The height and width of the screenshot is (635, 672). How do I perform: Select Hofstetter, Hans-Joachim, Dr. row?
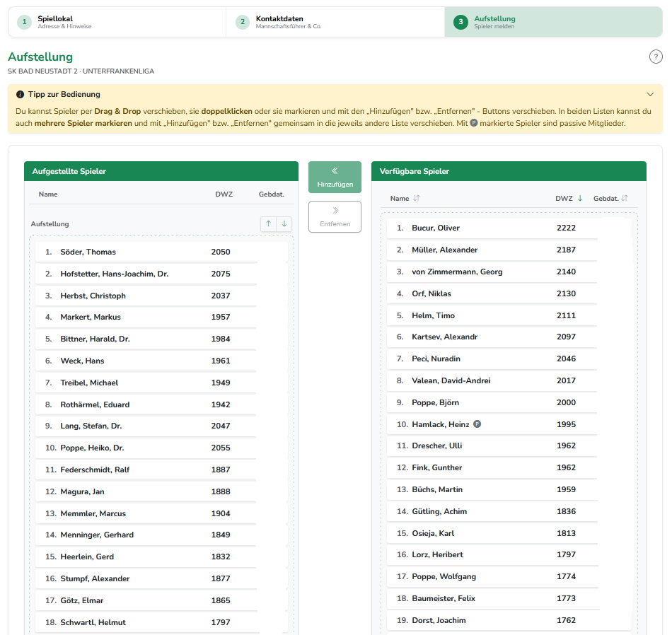(161, 274)
